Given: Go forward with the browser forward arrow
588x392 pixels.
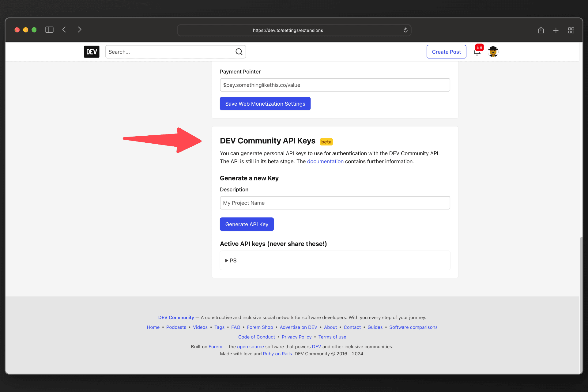Looking at the screenshot, I should (80, 30).
